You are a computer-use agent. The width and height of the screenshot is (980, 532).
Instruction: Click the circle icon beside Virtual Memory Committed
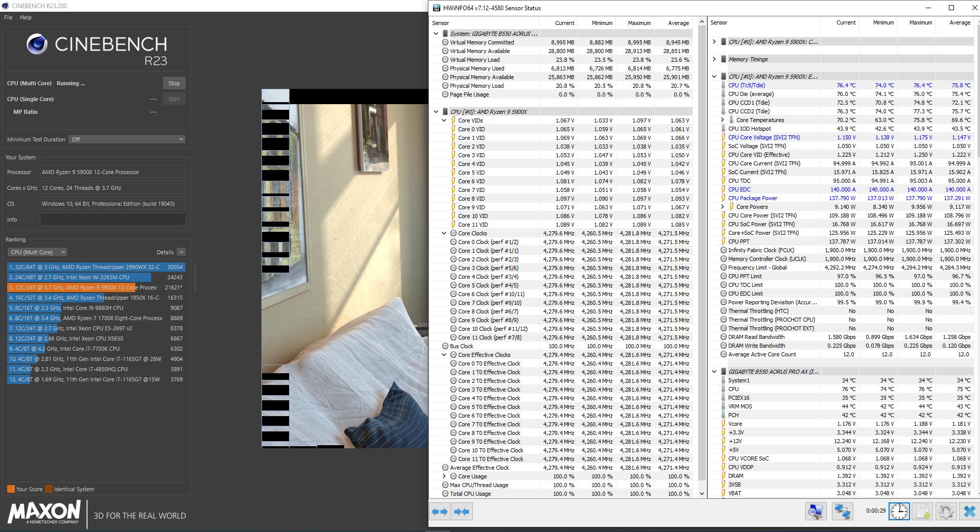[445, 42]
